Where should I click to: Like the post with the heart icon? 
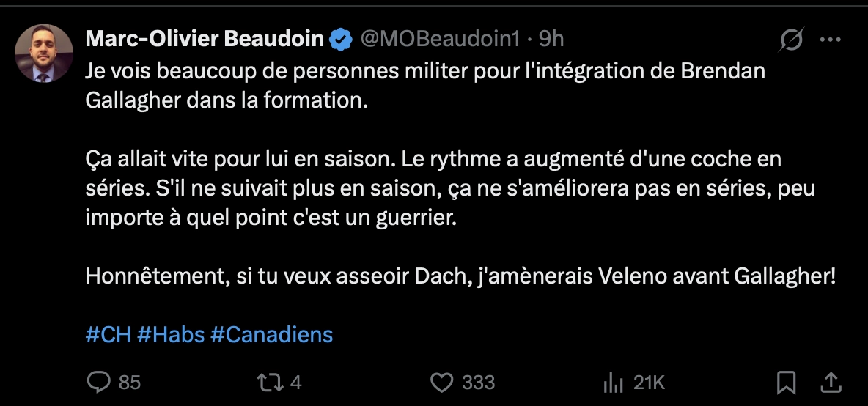click(x=442, y=382)
